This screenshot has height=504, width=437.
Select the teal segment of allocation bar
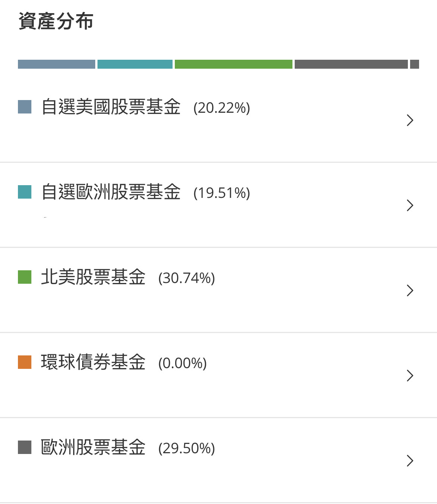coord(135,64)
